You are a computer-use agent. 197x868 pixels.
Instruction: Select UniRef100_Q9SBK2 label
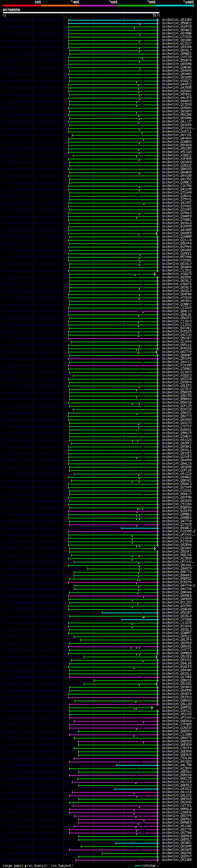coord(177,843)
